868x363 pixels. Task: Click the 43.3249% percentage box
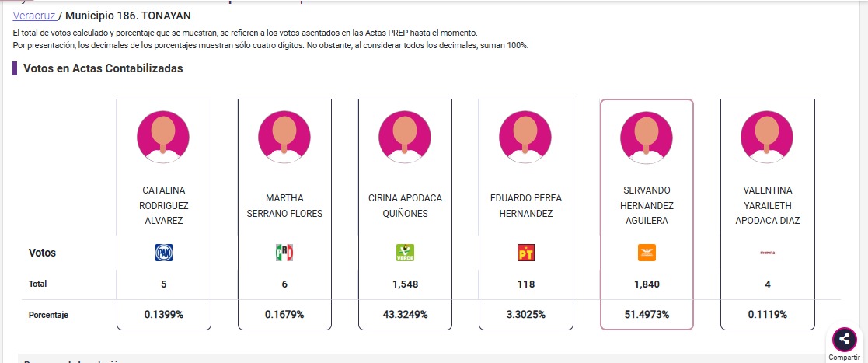[x=405, y=315]
